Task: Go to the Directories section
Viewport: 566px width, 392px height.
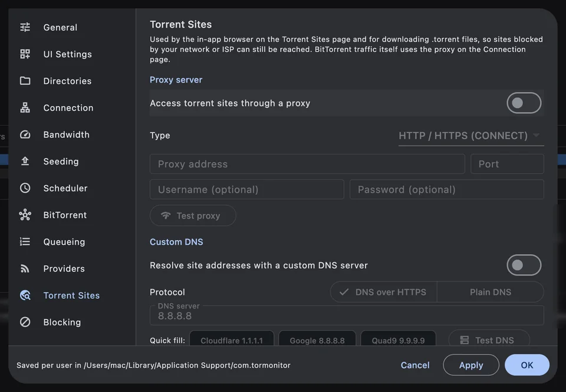Action: [x=72, y=81]
